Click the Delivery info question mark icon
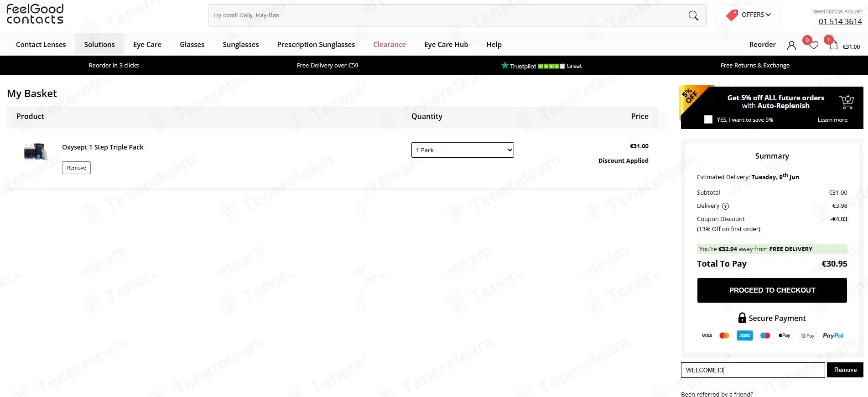The height and width of the screenshot is (397, 868). coord(725,206)
